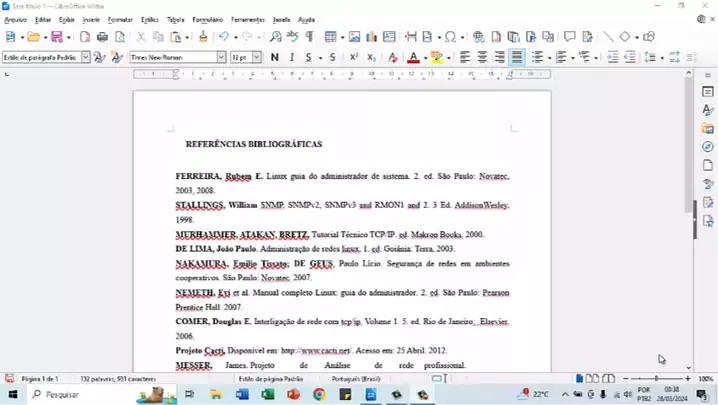Screen dimensions: 718x405
Task: Click the zoom slider in status bar
Action: tap(656, 379)
